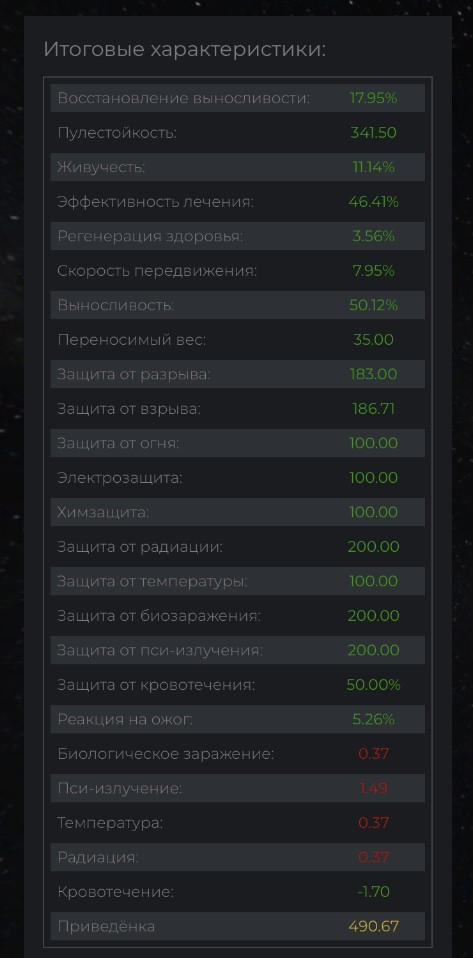Select the Выносливость 50.12% row
Viewport: 473px width, 958px height.
pos(238,305)
